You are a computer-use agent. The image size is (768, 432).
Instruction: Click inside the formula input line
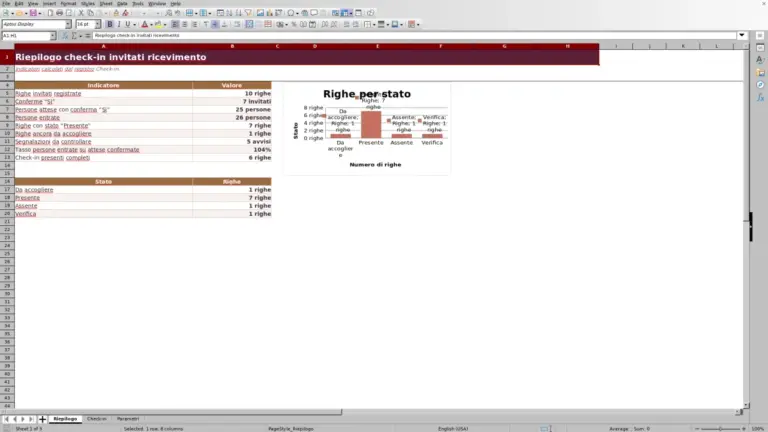414,35
